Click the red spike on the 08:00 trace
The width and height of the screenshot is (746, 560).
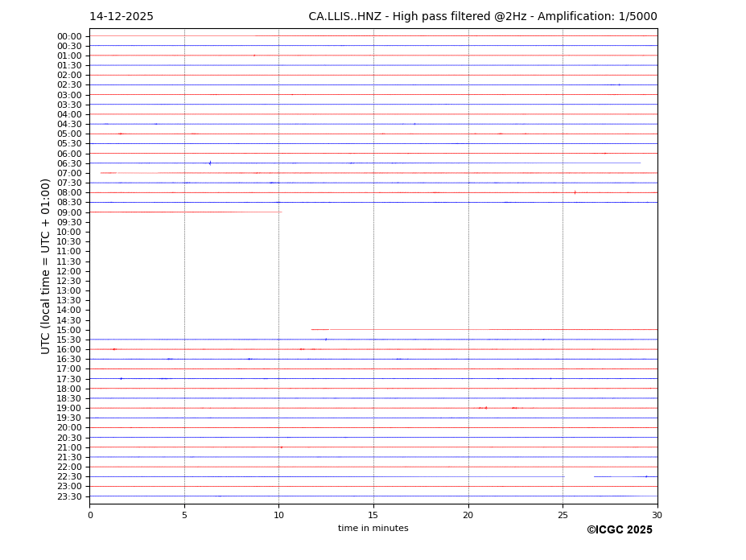point(575,192)
